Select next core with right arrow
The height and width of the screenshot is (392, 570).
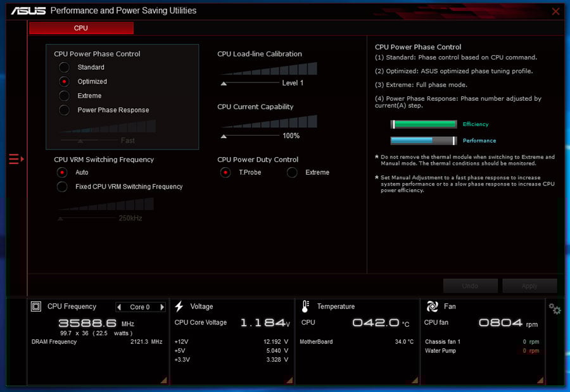click(162, 307)
